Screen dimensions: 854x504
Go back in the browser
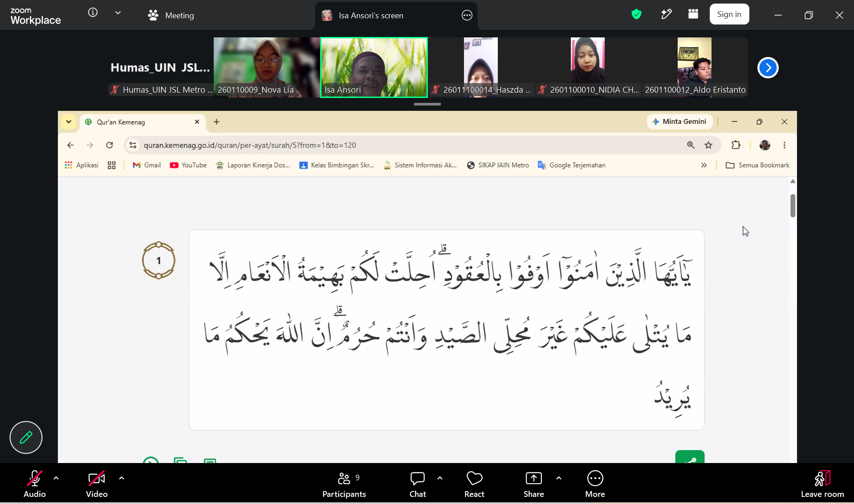click(70, 145)
